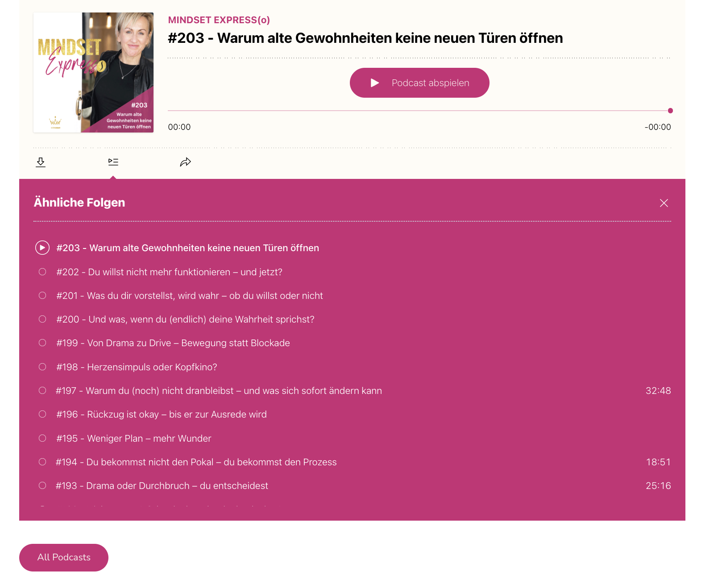Select radio circle for episode #195
Viewport: 722px width, 588px height.
[42, 438]
